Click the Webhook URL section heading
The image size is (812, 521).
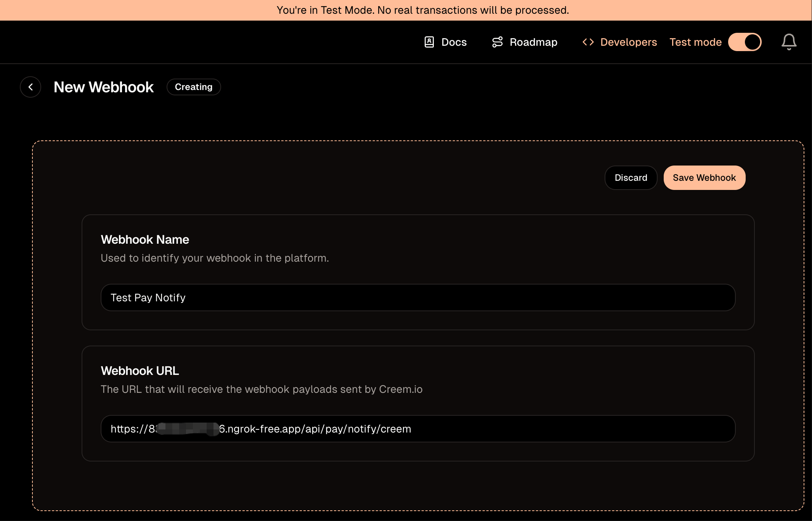click(x=140, y=371)
